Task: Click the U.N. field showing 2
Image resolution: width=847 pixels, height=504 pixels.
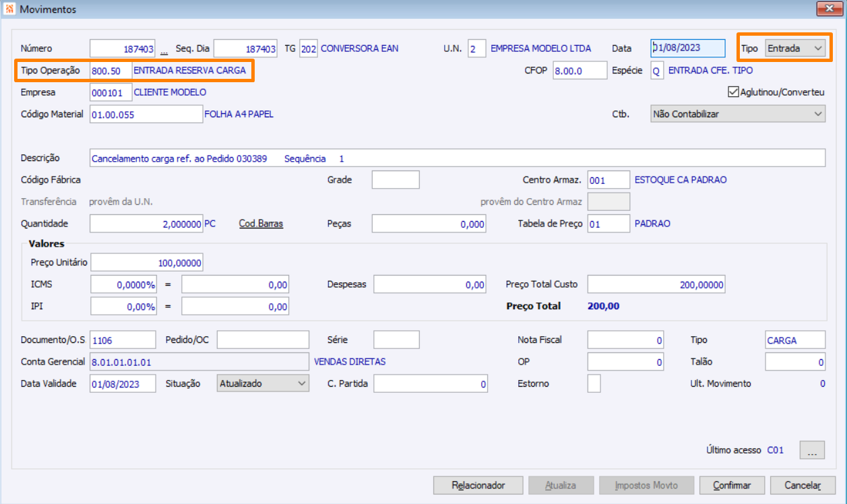Action: [x=476, y=49]
